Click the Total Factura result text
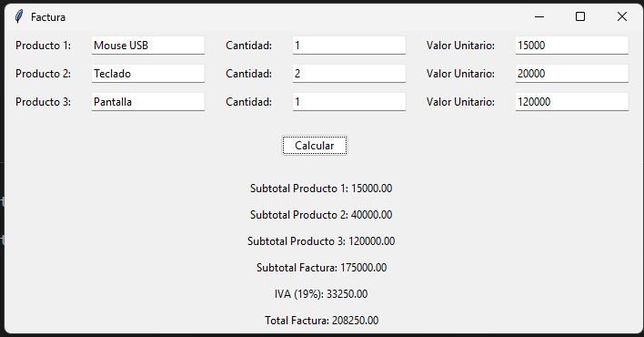Viewport: 644px width, 337px height. coord(322,321)
